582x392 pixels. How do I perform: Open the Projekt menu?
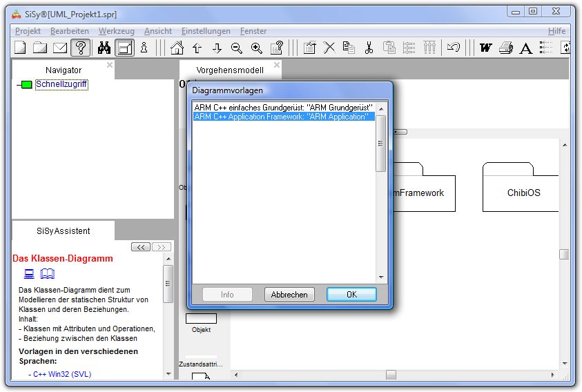[x=28, y=31]
